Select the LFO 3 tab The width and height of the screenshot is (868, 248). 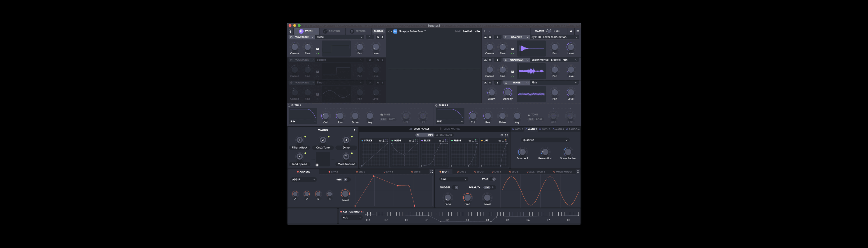[x=479, y=172]
